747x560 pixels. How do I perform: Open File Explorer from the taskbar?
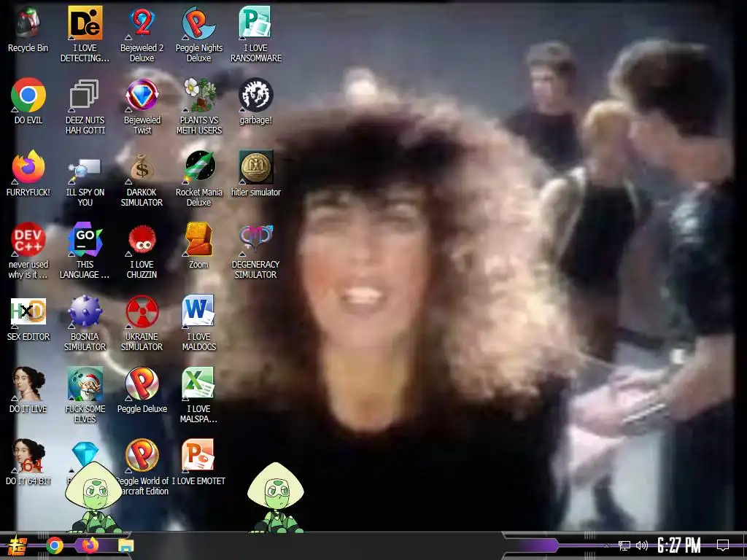125,546
